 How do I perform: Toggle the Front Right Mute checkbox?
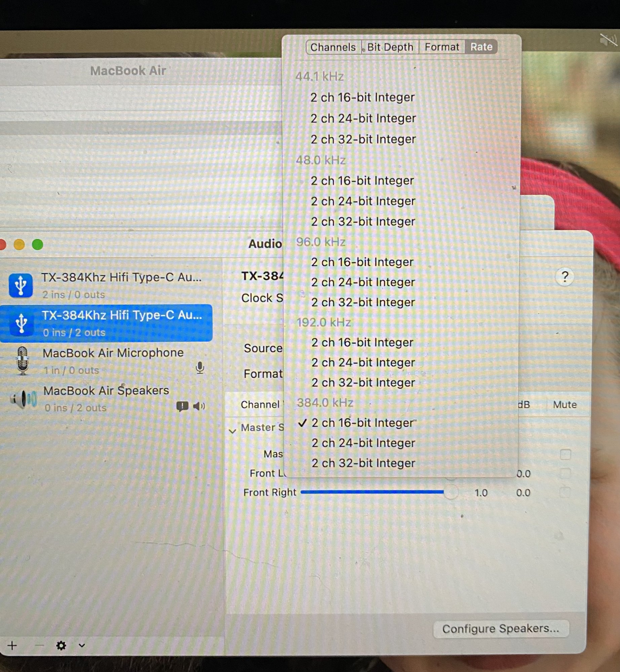[566, 493]
